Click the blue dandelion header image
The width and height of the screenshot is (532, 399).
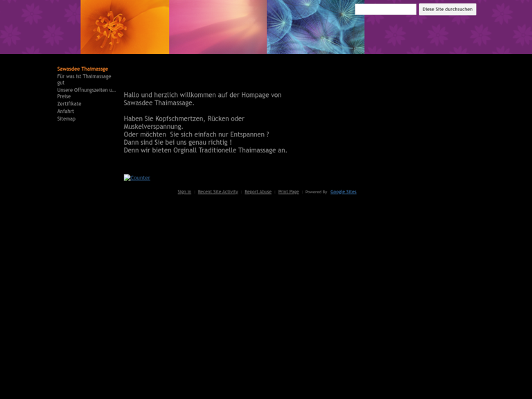(x=316, y=27)
